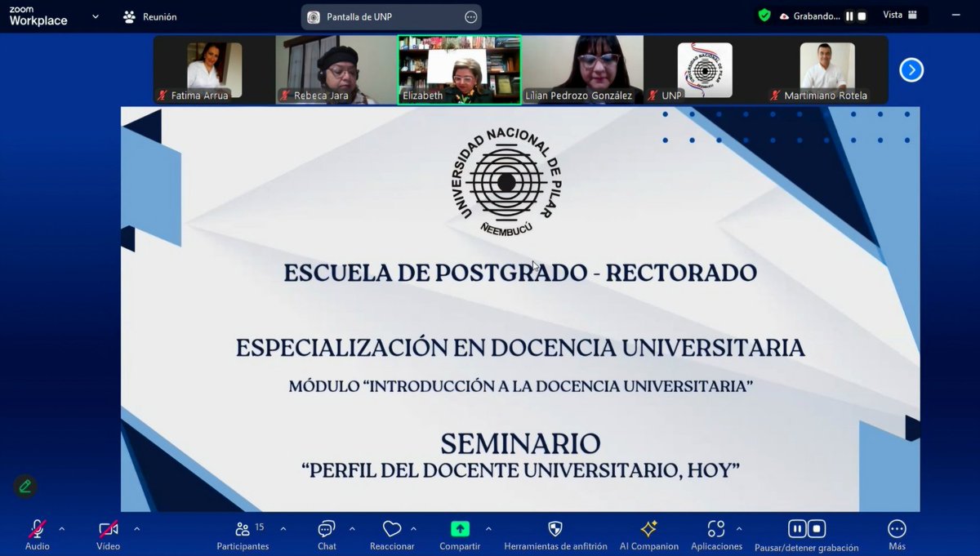Click green encryption shield icon
The width and height of the screenshot is (980, 556).
[x=764, y=16]
